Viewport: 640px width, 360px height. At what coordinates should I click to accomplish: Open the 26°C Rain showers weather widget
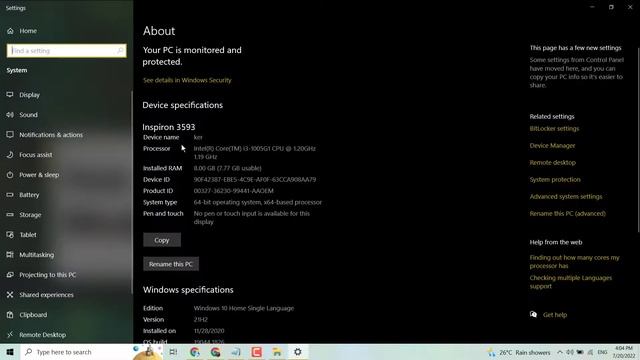pyautogui.click(x=519, y=352)
